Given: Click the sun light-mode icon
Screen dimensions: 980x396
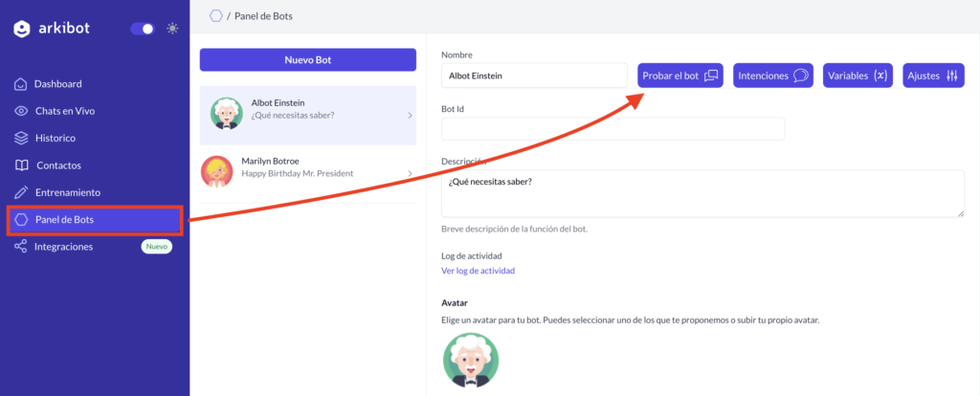Looking at the screenshot, I should pyautogui.click(x=172, y=29).
